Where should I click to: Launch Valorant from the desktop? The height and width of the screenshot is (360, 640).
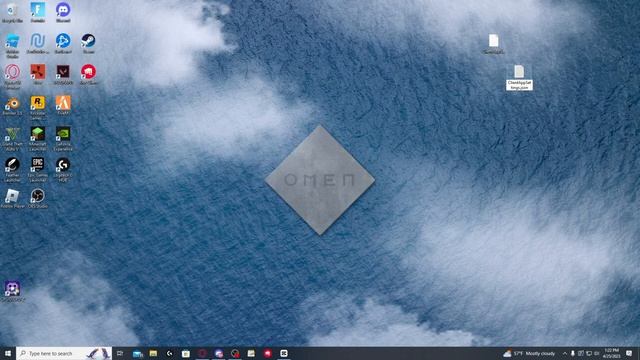point(63,74)
